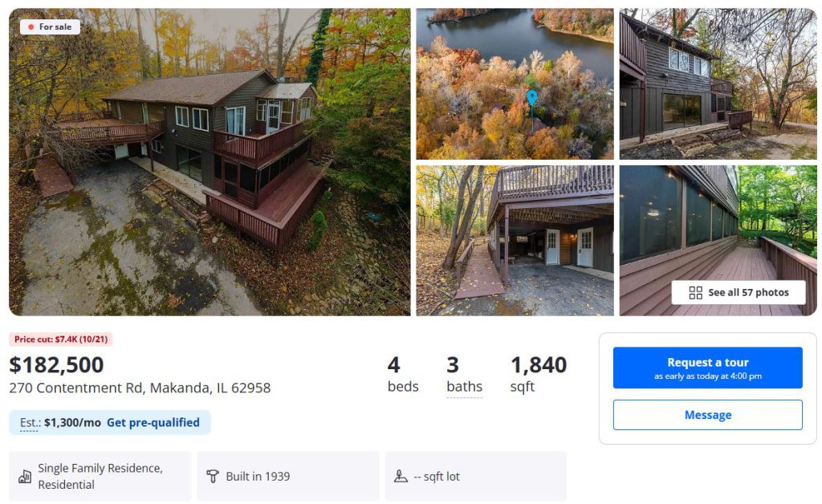Click the red dot in For sale badge

31,26
